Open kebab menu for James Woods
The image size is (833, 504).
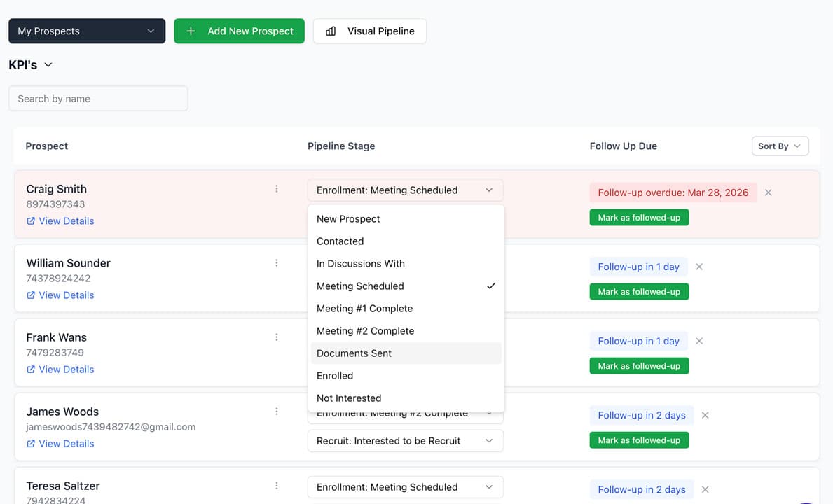tap(276, 412)
